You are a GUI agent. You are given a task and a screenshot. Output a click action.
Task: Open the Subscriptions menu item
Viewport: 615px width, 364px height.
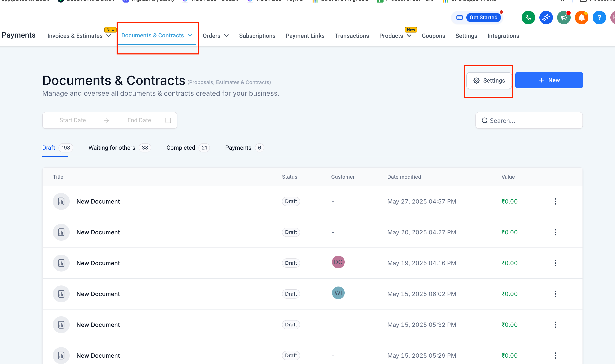pos(257,36)
